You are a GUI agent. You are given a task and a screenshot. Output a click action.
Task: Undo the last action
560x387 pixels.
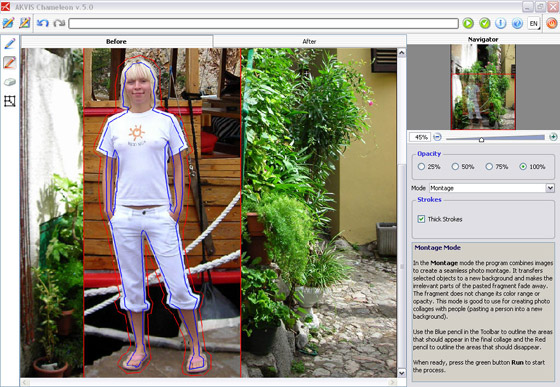[42, 24]
